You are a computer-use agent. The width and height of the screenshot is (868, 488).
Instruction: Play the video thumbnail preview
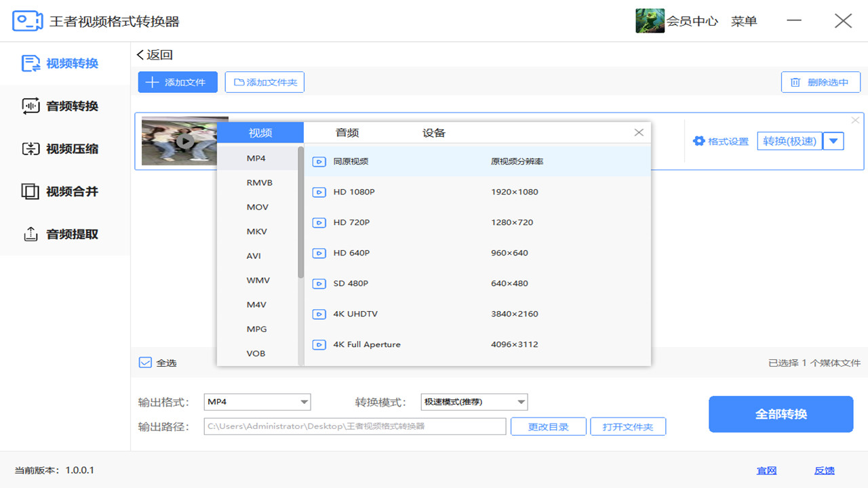184,141
